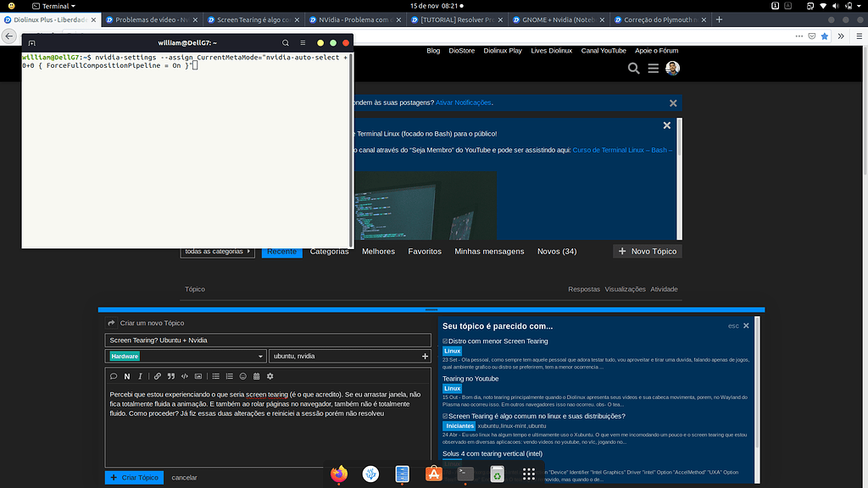This screenshot has height=488, width=868.
Task: Check the 'Screen Tearing é algo comum' topic checkbox
Action: tap(443, 416)
